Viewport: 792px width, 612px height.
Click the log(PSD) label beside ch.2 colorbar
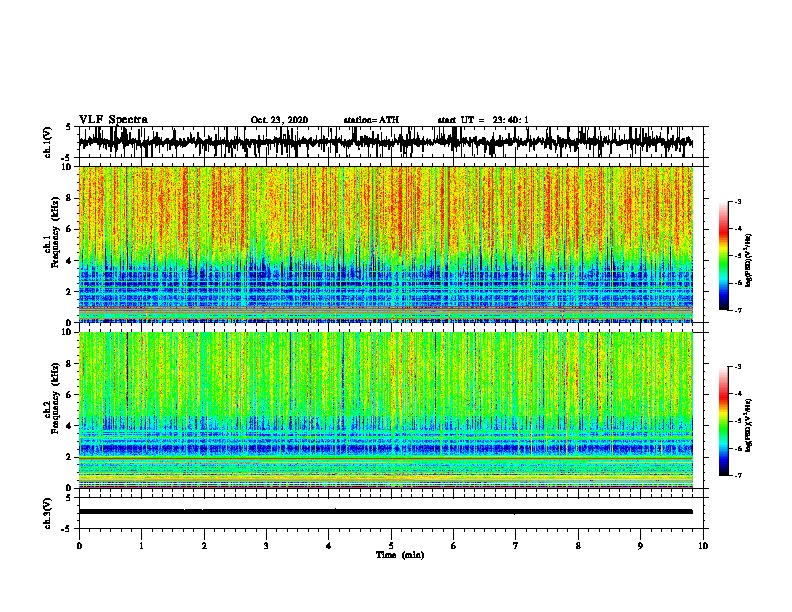click(749, 425)
